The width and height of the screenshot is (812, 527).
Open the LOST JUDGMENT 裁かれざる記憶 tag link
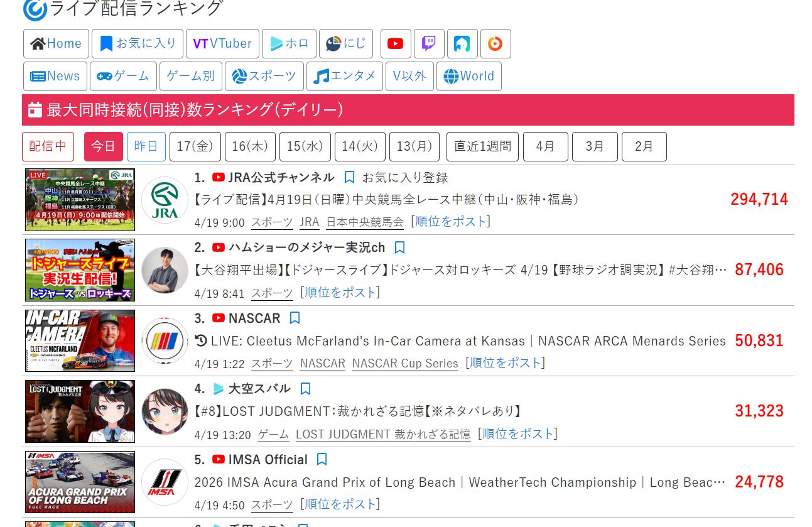click(383, 434)
